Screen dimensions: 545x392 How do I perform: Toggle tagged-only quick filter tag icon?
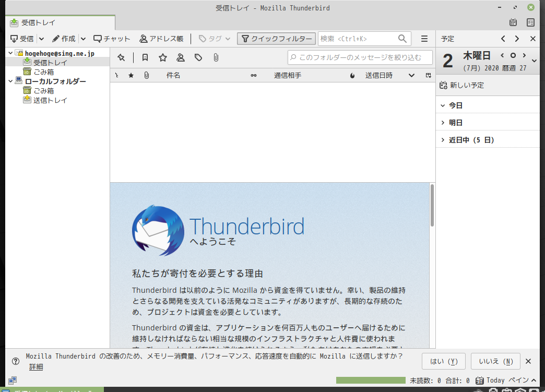click(198, 57)
